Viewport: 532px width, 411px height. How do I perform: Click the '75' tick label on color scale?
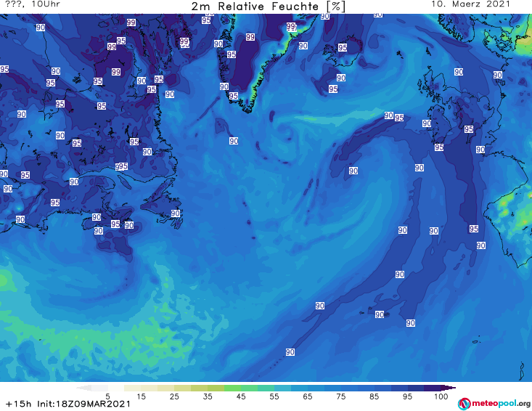point(340,396)
